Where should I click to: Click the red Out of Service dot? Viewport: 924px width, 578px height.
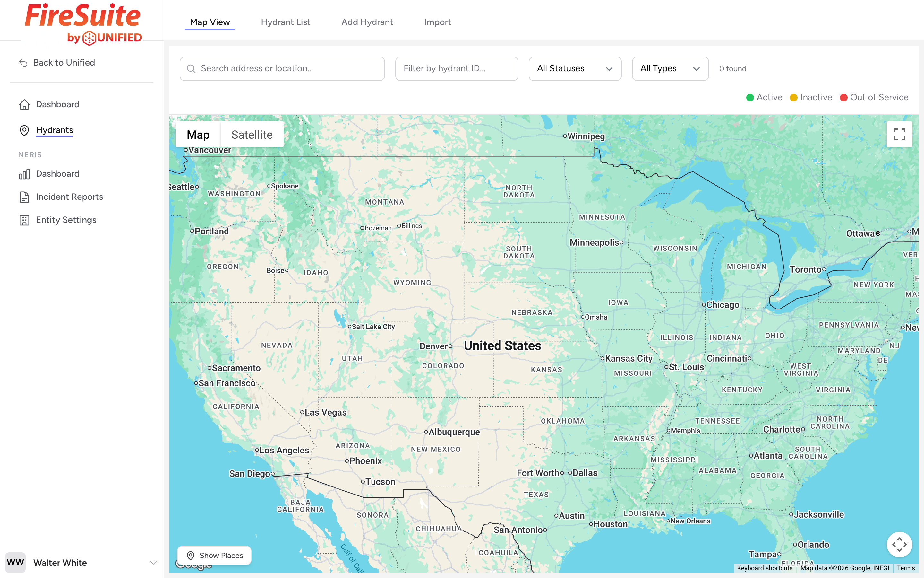(843, 98)
